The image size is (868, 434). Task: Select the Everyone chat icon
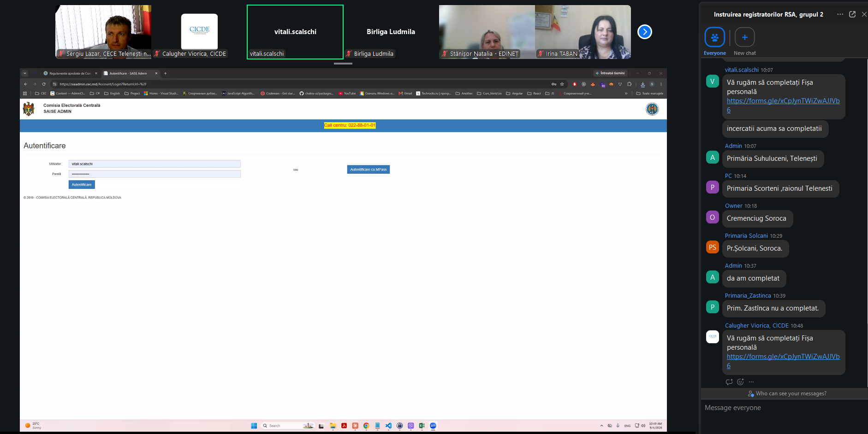point(714,37)
